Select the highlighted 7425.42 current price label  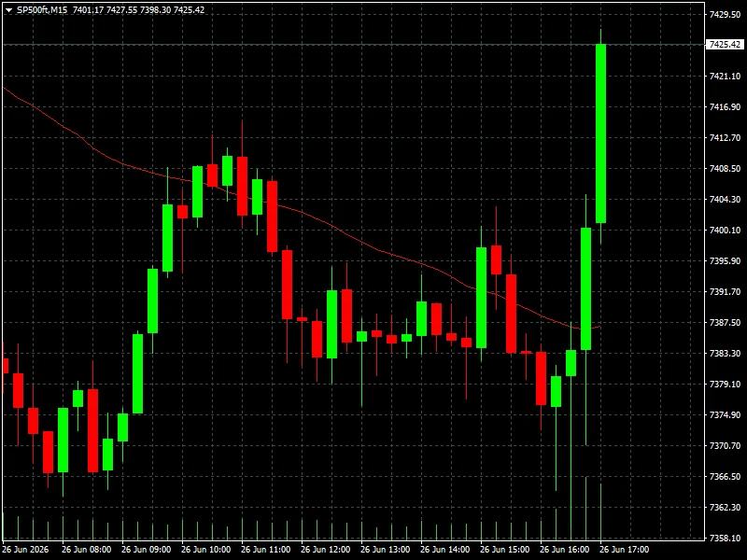click(x=725, y=44)
